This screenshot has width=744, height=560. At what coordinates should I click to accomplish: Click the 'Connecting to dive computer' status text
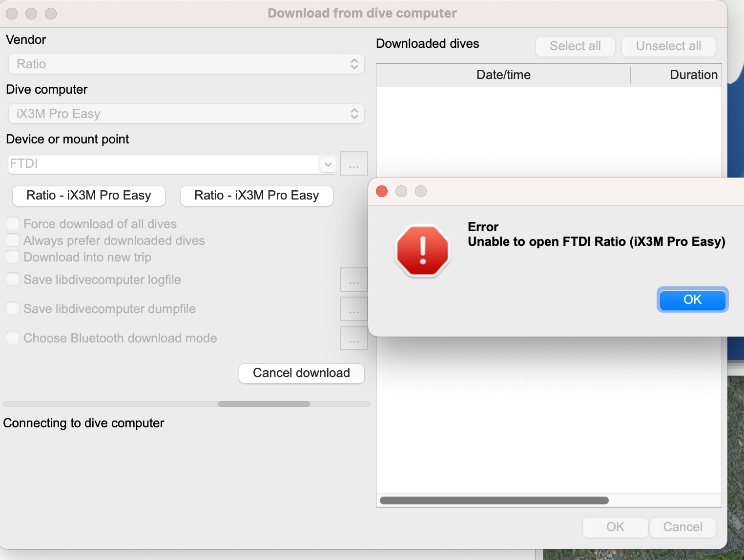click(83, 423)
